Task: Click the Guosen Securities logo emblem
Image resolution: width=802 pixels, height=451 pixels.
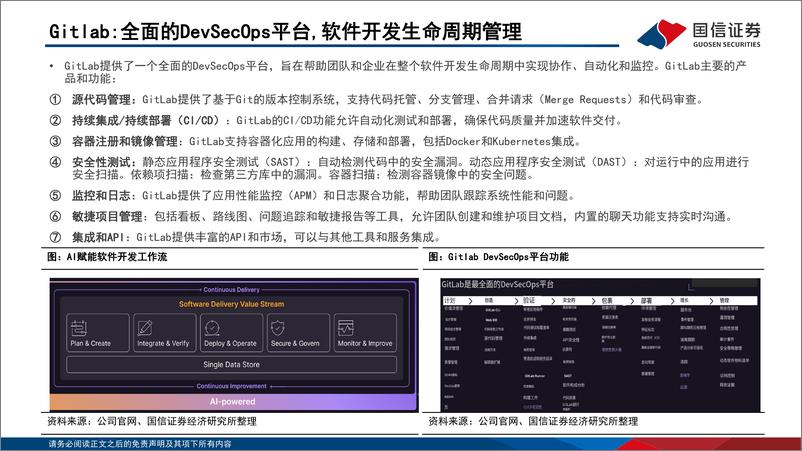Action: [x=661, y=34]
